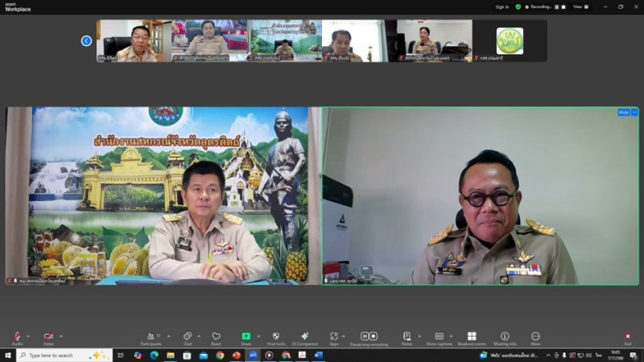Open File Explorer from taskbar
644x362 pixels.
171,356
